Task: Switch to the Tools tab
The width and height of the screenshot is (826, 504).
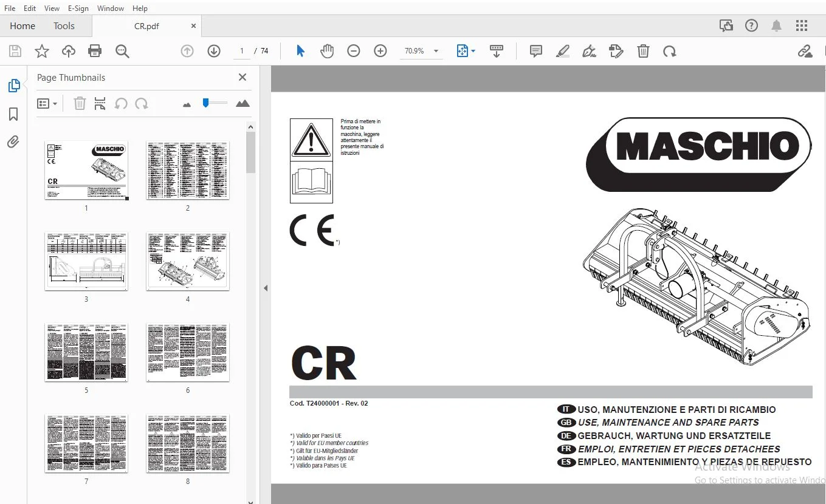Action: pyautogui.click(x=64, y=26)
